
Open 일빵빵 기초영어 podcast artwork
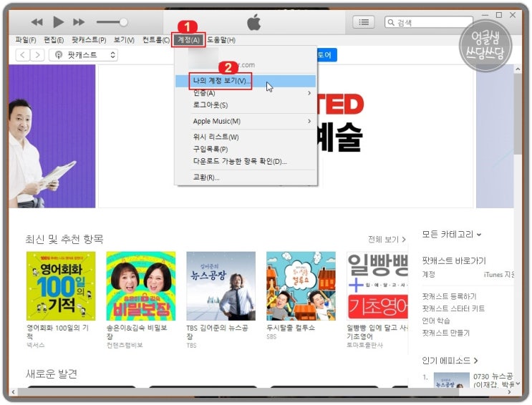[x=377, y=286]
